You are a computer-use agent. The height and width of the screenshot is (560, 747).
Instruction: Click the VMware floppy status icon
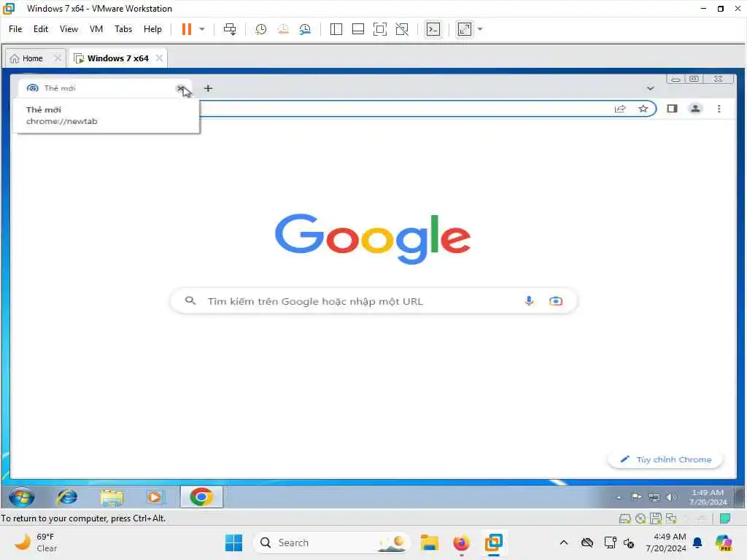tap(656, 518)
